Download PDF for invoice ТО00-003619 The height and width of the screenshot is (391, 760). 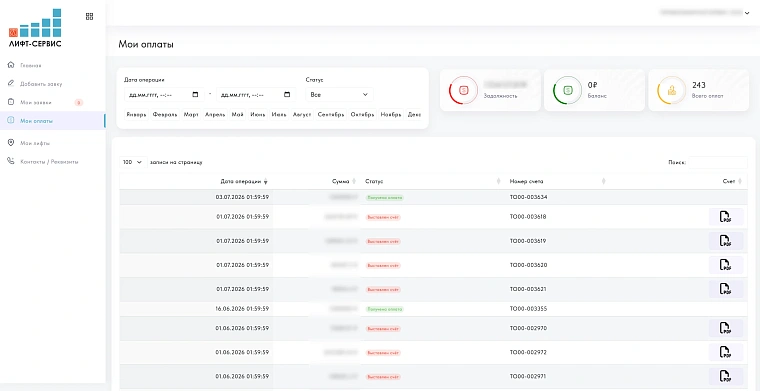click(726, 241)
